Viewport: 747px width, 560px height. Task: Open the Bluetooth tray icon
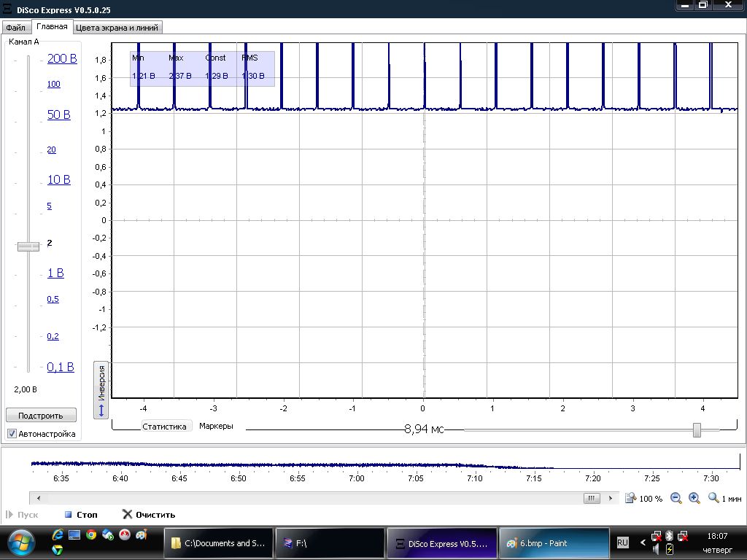pyautogui.click(x=669, y=536)
